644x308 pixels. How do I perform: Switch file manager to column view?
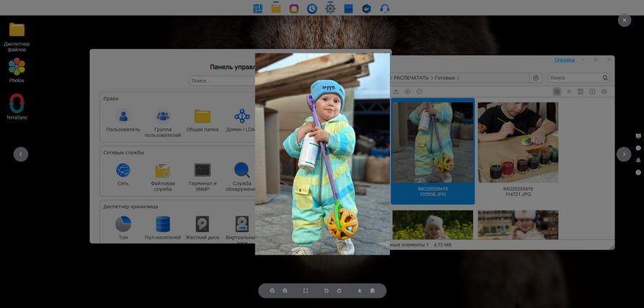(x=580, y=92)
